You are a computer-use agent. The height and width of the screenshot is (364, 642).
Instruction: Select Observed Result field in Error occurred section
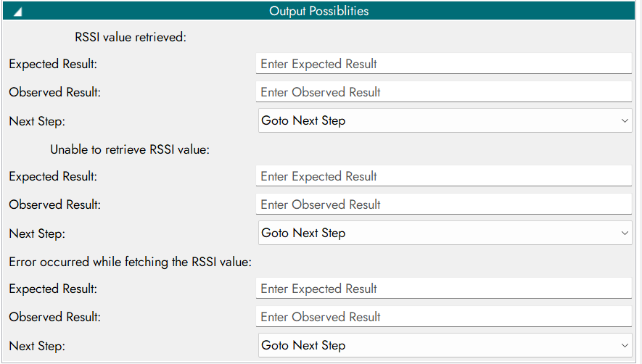pyautogui.click(x=444, y=317)
